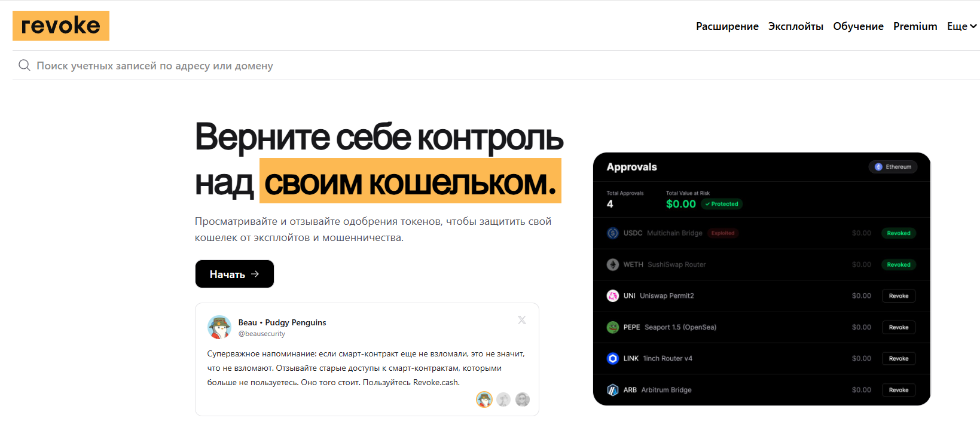
Task: Select the first testimonial avatar with orange ring
Action: click(x=484, y=399)
